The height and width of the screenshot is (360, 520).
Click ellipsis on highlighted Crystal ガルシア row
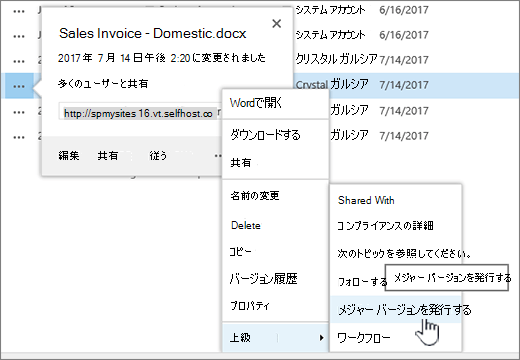19,86
